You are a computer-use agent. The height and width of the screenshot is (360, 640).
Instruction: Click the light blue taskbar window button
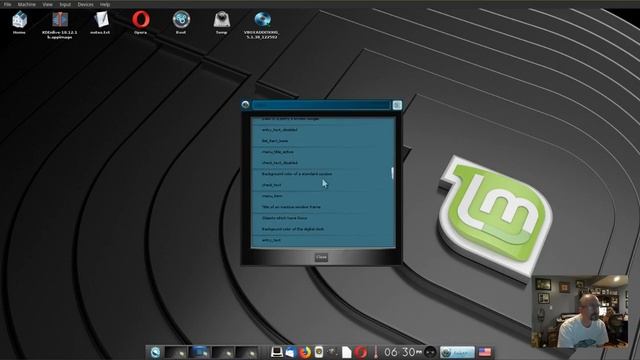coord(457,352)
